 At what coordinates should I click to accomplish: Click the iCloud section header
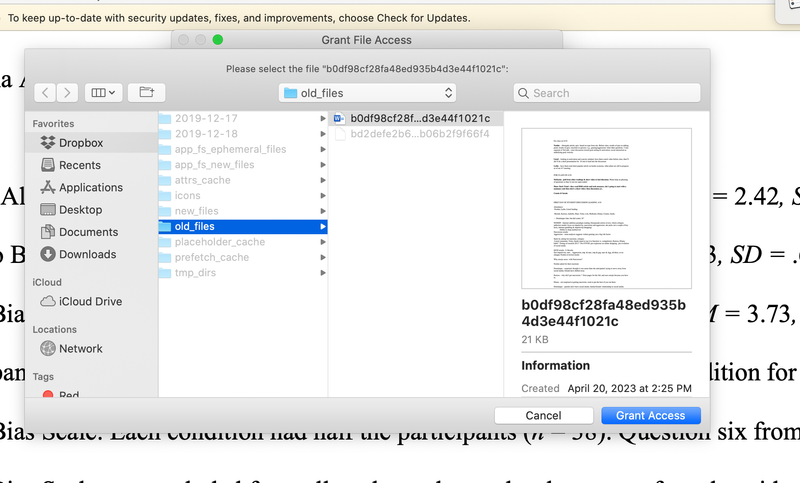47,282
